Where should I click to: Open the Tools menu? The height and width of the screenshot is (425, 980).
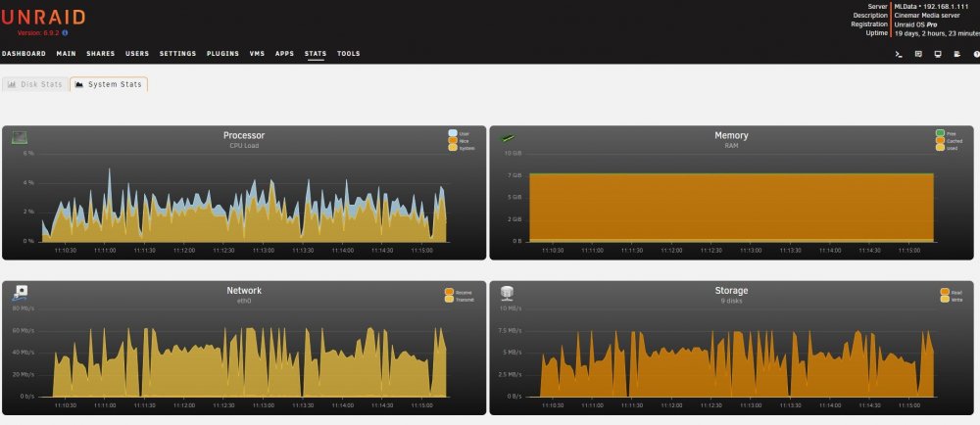click(x=348, y=54)
